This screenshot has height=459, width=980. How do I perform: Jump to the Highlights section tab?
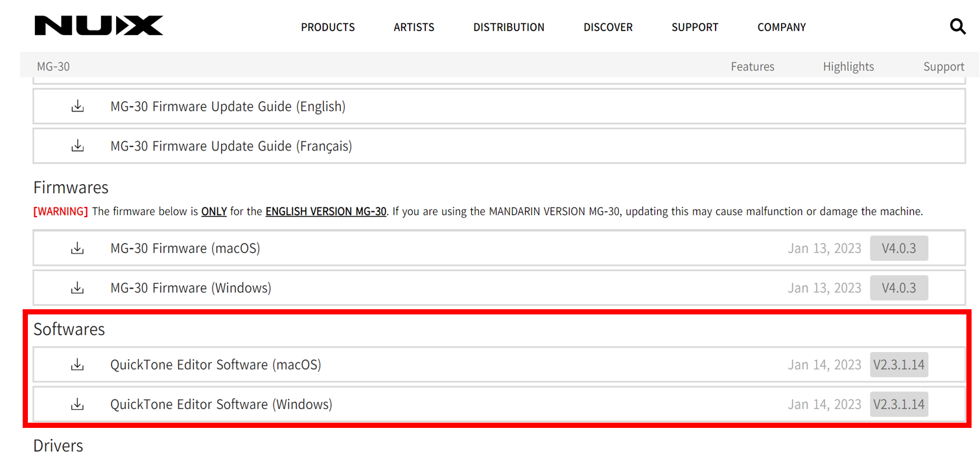pos(848,67)
